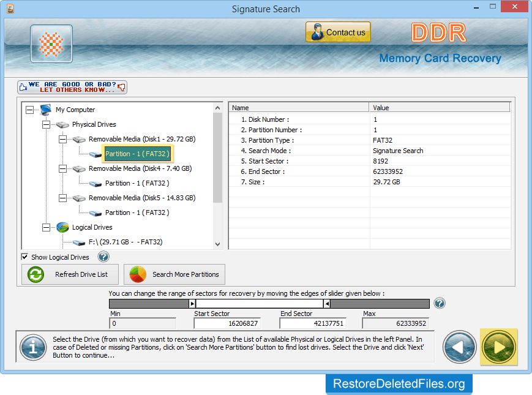Image resolution: width=532 pixels, height=395 pixels.
Task: Click the blue Back arrow button
Action: 460,347
